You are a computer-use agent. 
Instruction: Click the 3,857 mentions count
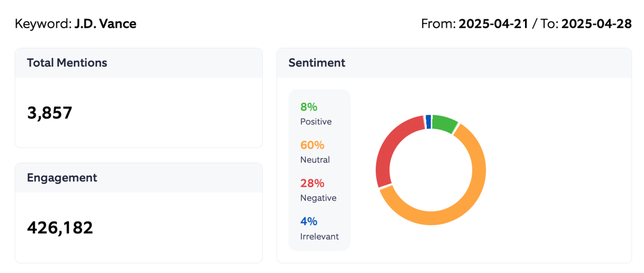(x=50, y=113)
